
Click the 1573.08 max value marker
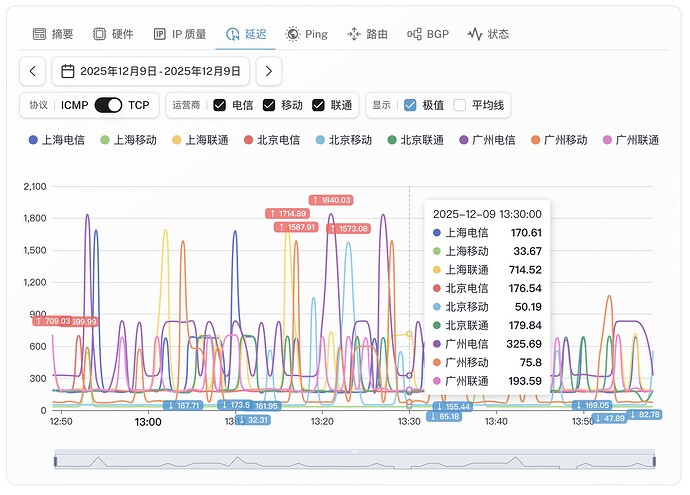pyautogui.click(x=349, y=228)
